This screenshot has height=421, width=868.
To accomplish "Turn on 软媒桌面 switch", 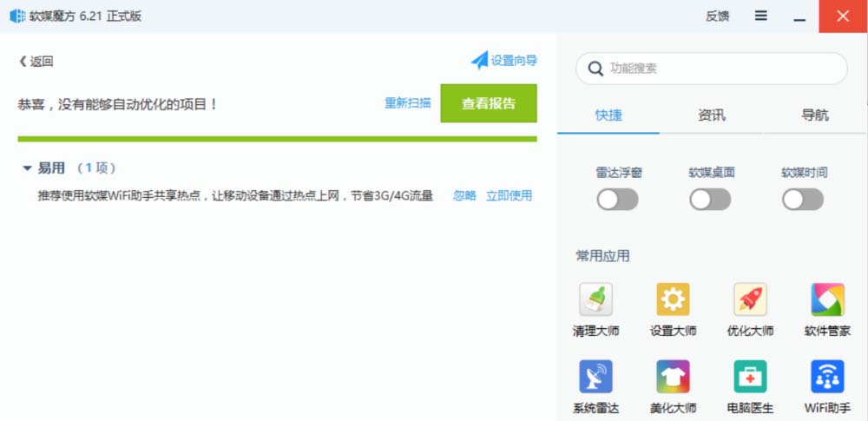I will point(710,200).
